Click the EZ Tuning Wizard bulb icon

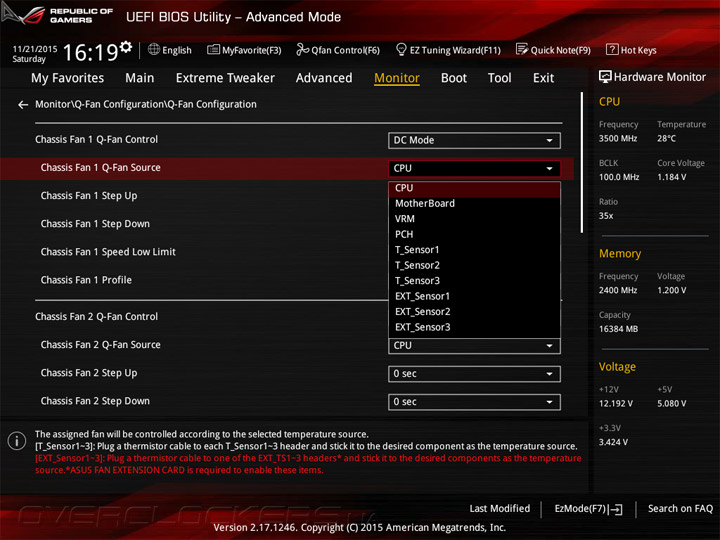[x=401, y=49]
